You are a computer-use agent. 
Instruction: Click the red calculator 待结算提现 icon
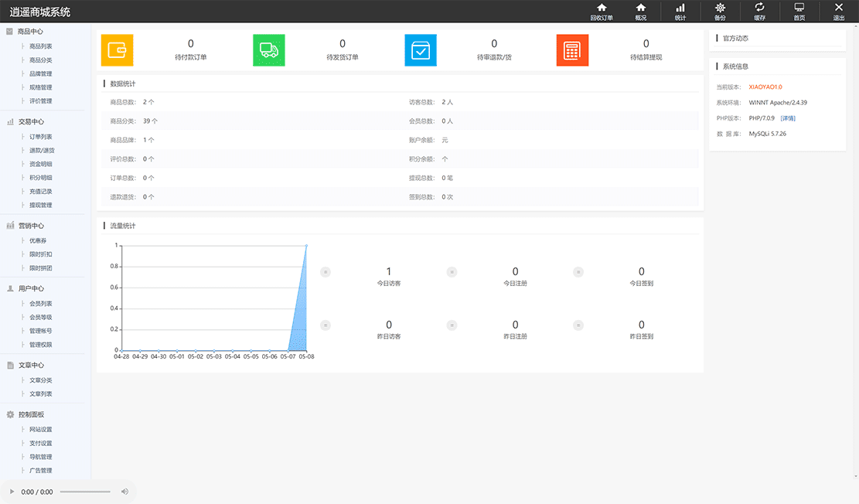pos(572,50)
